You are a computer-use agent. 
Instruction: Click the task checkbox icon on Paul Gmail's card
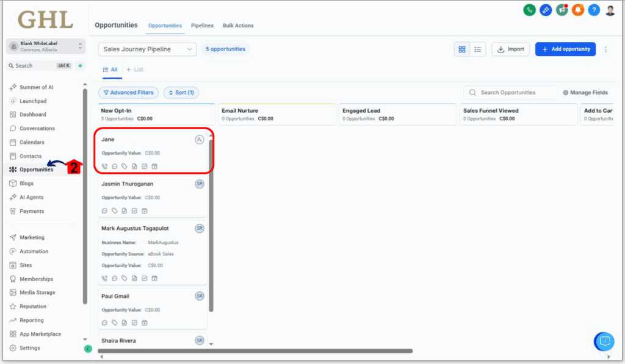tap(134, 323)
